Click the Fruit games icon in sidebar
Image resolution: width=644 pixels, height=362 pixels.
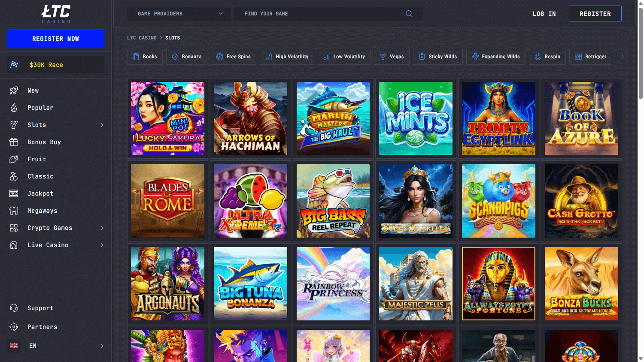point(14,159)
